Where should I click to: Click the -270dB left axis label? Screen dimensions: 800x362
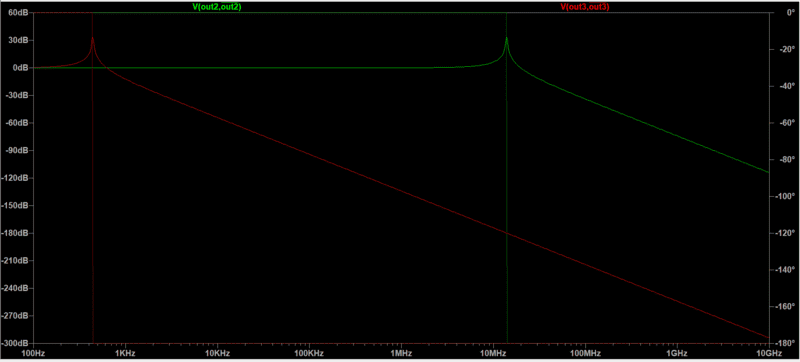tap(15, 316)
